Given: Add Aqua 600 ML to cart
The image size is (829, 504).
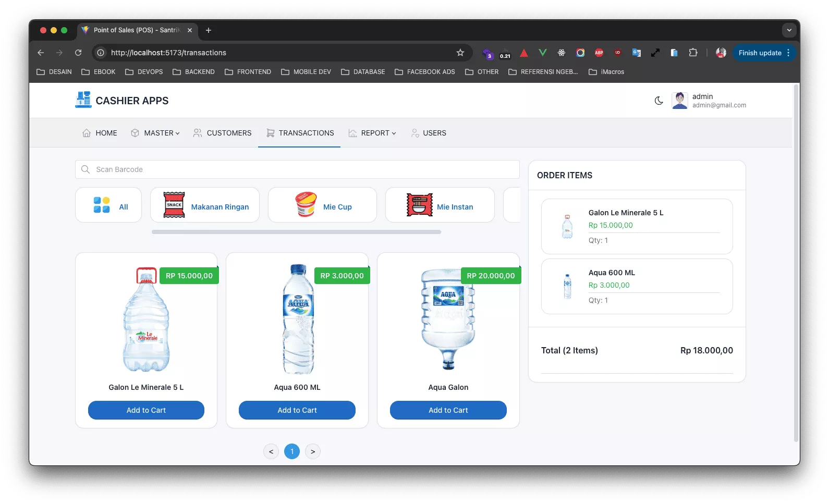Looking at the screenshot, I should click(297, 410).
